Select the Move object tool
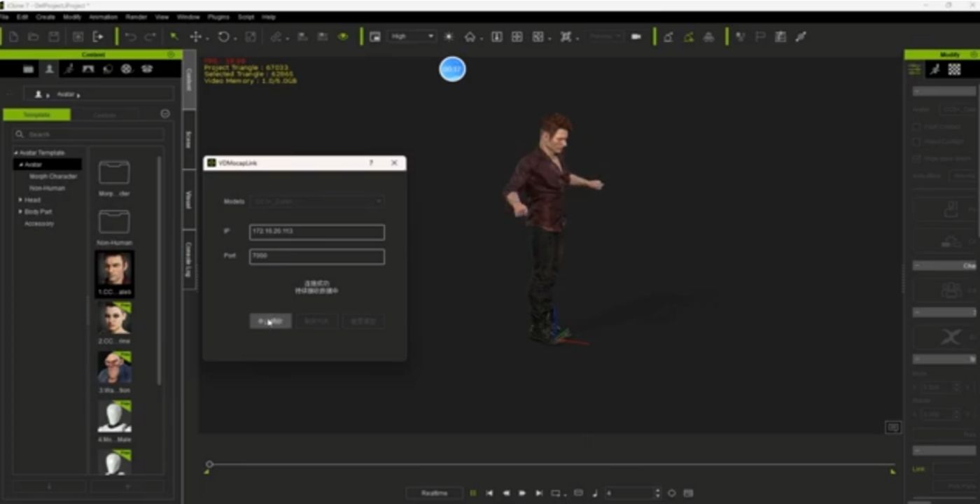 (x=196, y=36)
